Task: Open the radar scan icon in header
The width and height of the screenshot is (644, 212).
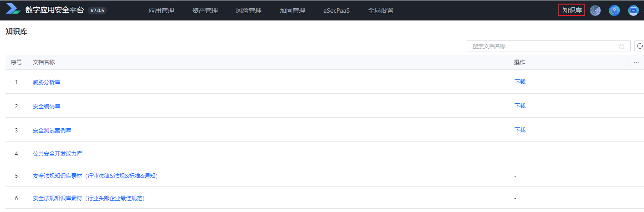Action: (x=595, y=10)
